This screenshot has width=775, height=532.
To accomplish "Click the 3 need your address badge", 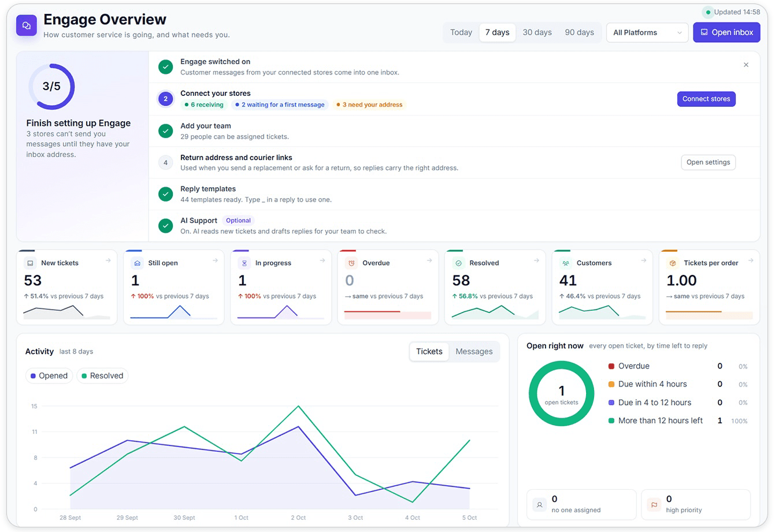I will tap(369, 105).
